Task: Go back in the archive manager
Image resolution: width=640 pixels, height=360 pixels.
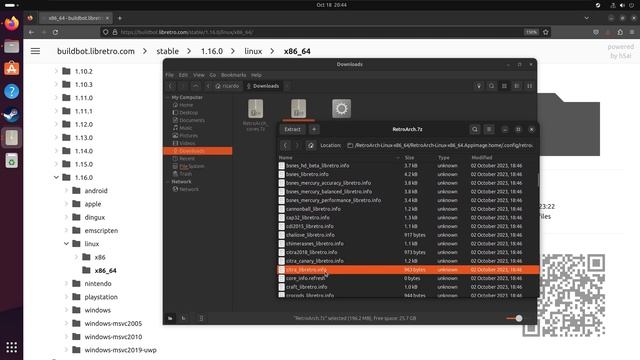Action: 285,145
